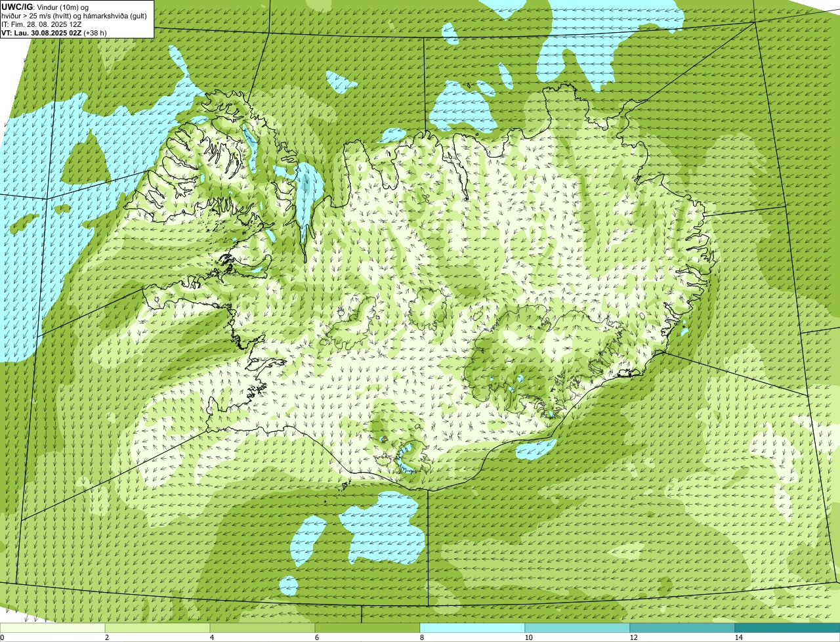Screen dimensions: 840x642
Task: Click the 8–10 m/s light cyan legend segment
Action: (x=472, y=628)
